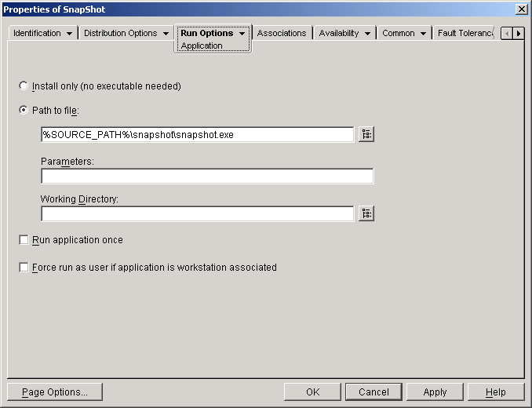Viewport: 532px width, 408px height.
Task: Expand the Availability tab dropdown arrow
Action: (x=367, y=34)
